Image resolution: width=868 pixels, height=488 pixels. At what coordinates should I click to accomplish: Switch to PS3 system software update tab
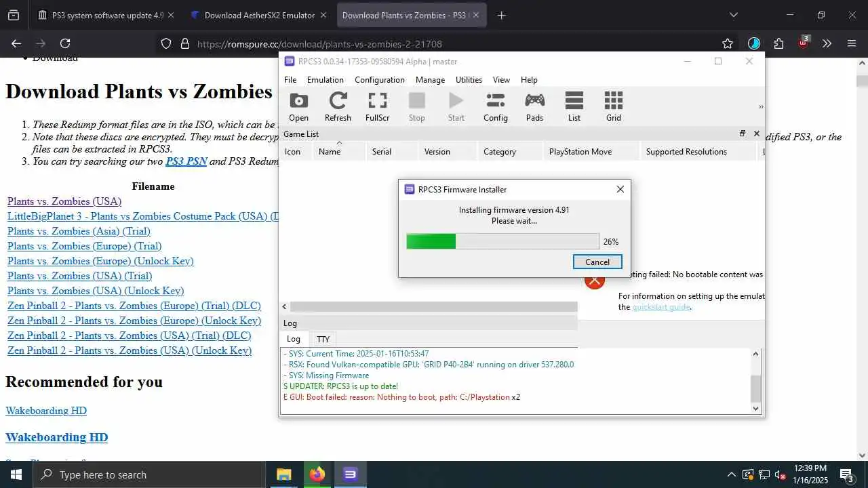(108, 15)
